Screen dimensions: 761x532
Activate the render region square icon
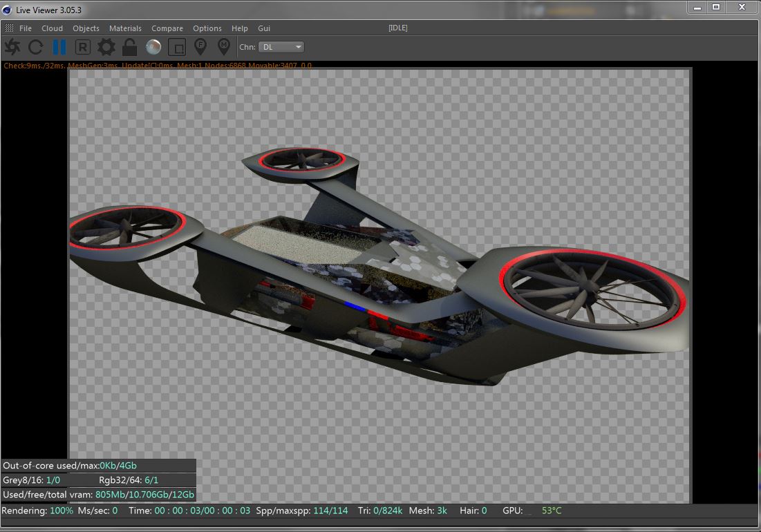(177, 47)
